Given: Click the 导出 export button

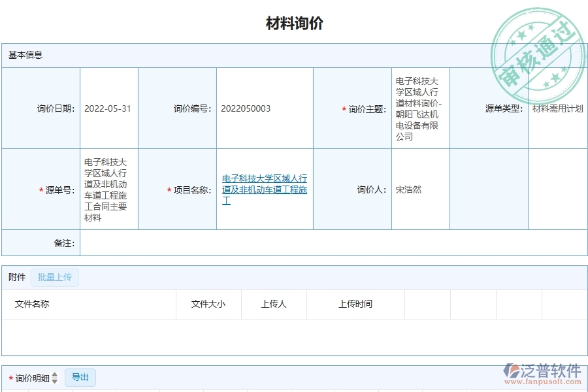Looking at the screenshot, I should pos(80,377).
